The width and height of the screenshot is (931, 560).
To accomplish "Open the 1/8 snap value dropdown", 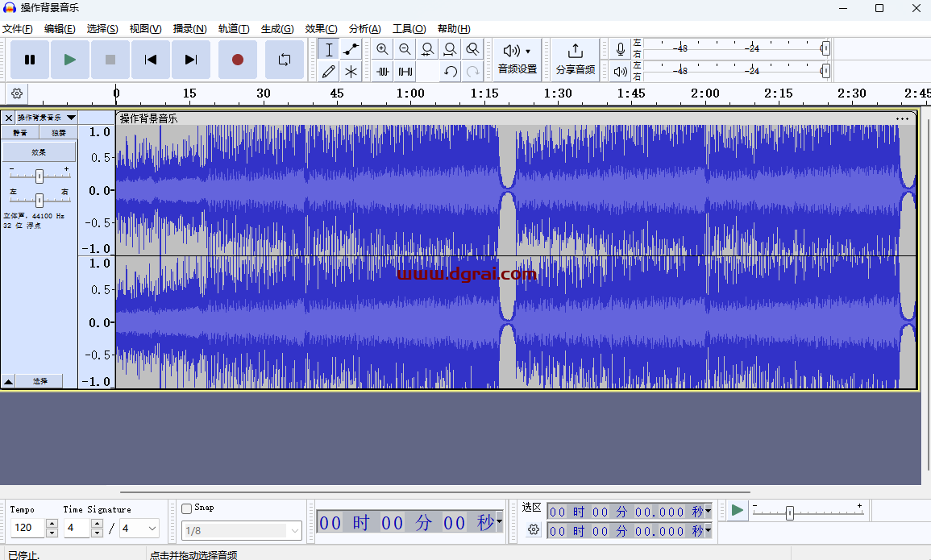I will tap(242, 530).
